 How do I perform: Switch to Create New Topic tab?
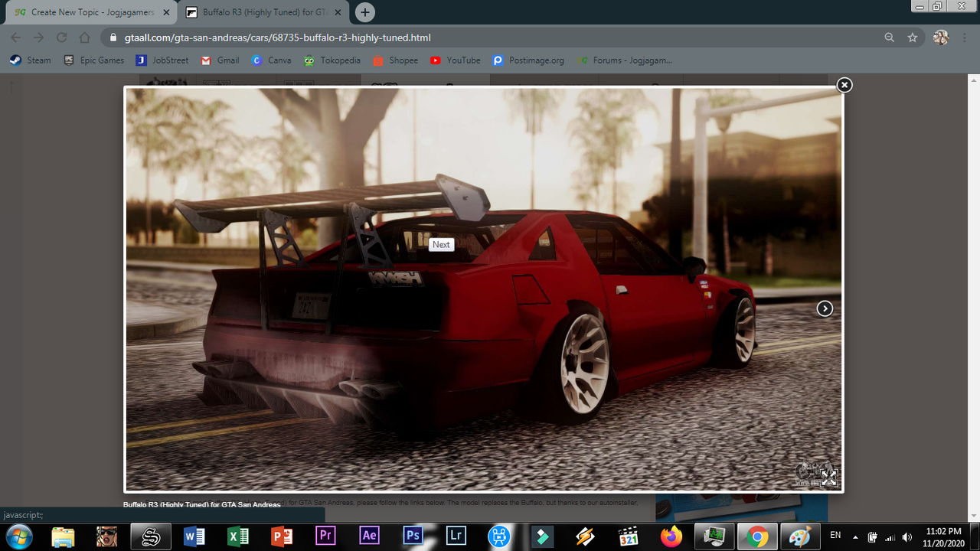[92, 12]
